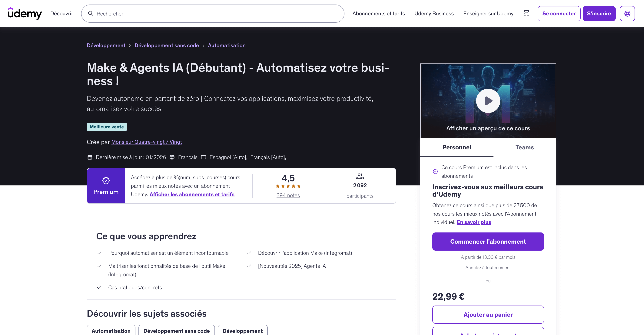Open the shopping cart icon

pyautogui.click(x=526, y=13)
